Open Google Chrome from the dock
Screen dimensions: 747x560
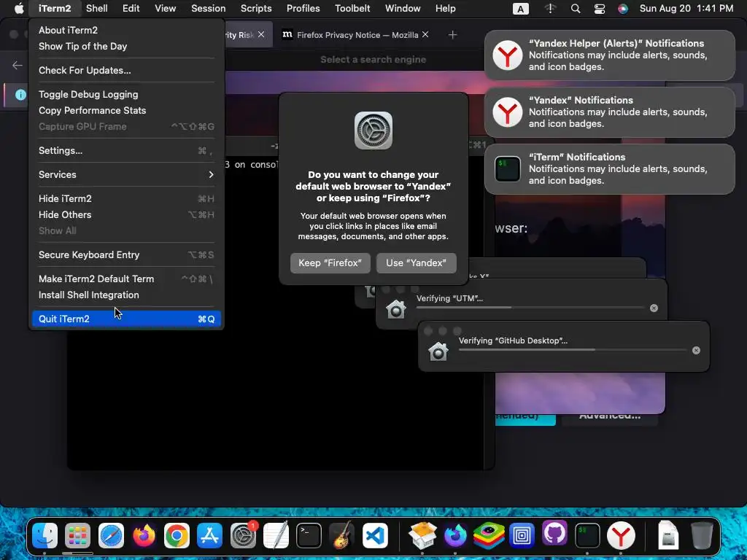pyautogui.click(x=177, y=535)
